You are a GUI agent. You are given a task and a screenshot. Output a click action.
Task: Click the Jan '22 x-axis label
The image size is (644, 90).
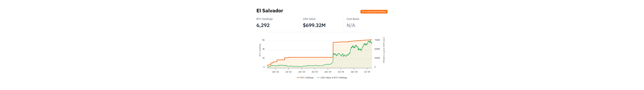[x=275, y=72]
